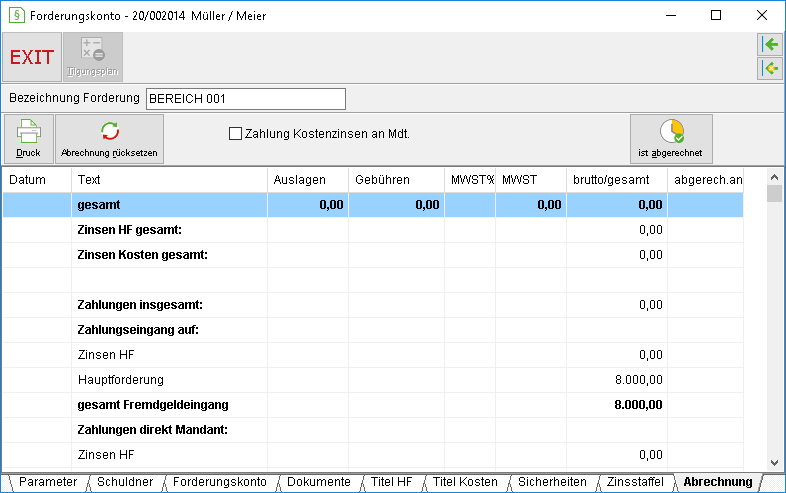This screenshot has width=786, height=493.
Task: Select the 'Zinsen Kosten gesamt:' row
Action: (x=373, y=255)
